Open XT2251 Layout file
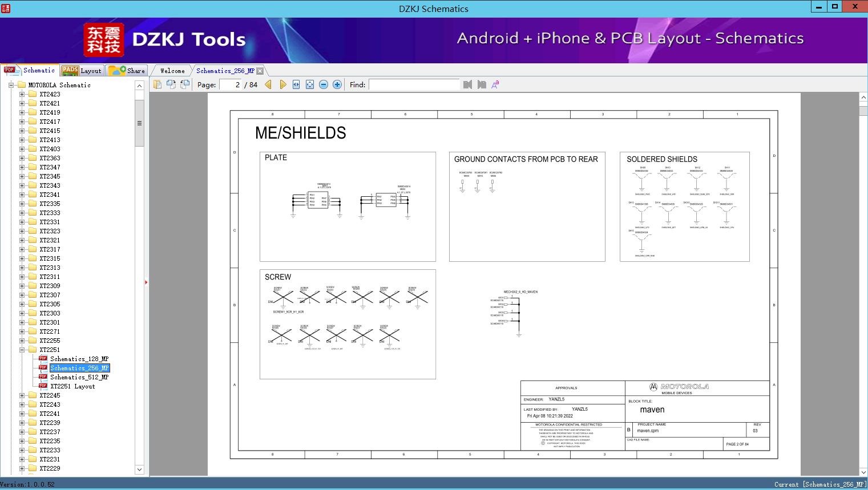Screen dimensions: 868x490 coord(72,386)
